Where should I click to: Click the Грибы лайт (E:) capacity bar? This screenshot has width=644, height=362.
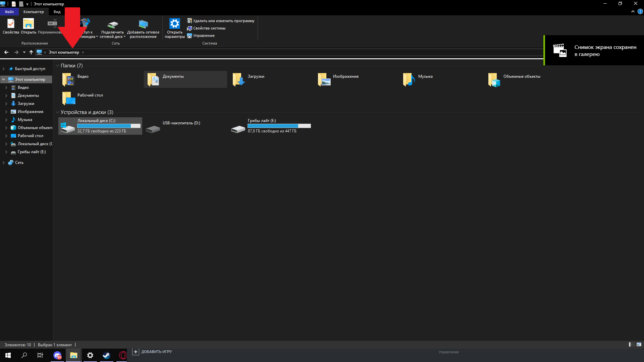click(x=279, y=126)
